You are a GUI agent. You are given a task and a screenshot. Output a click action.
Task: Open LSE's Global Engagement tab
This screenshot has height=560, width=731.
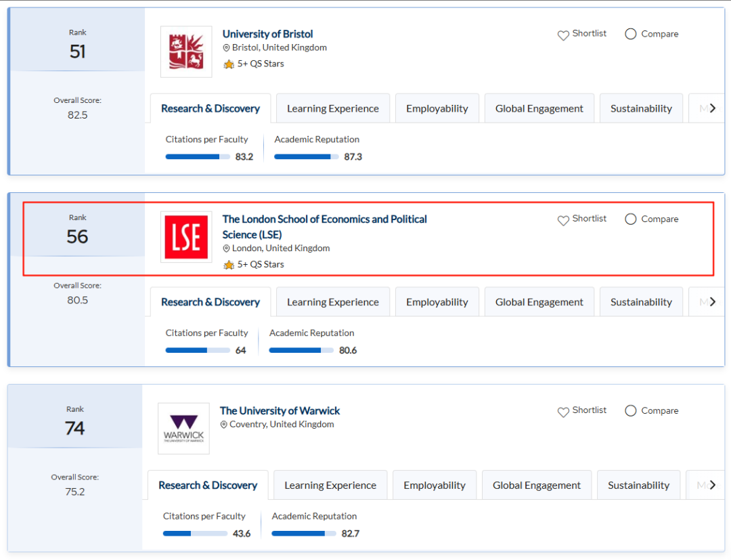[539, 302]
